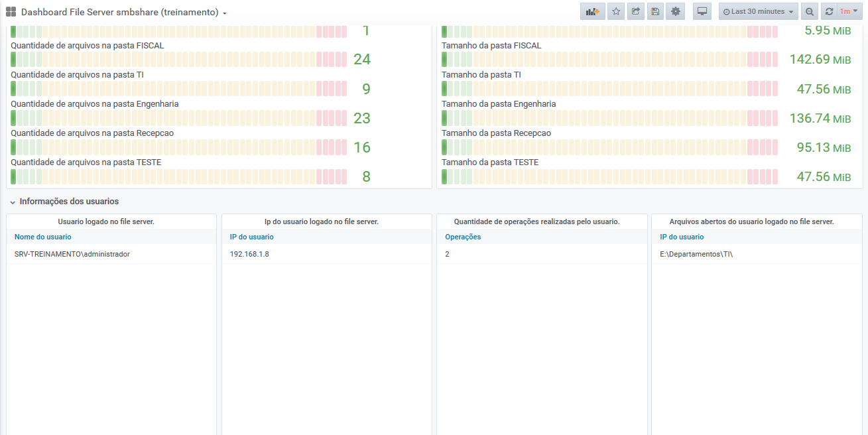
Task: Click the SRV-TREINAMENTO\administrador user cell
Action: point(72,254)
